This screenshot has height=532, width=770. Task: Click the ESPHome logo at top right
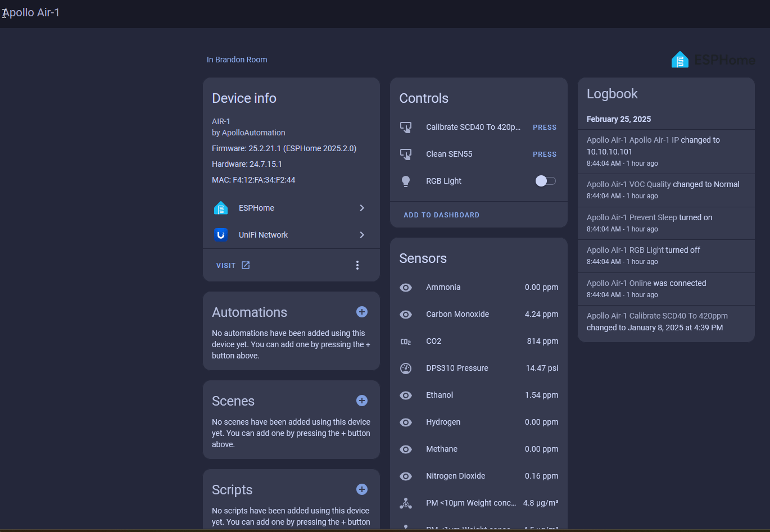pyautogui.click(x=713, y=60)
